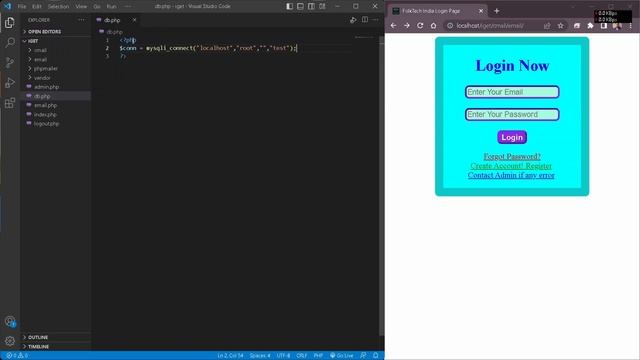Click the editor minimap
The width and height of the screenshot is (640, 360).
tap(364, 38)
